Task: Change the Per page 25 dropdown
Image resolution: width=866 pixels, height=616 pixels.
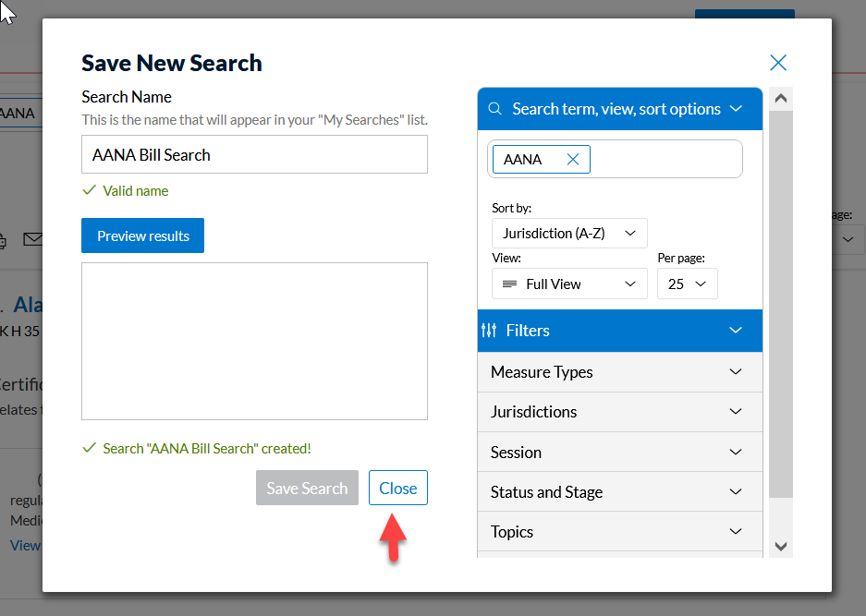Action: pos(687,284)
